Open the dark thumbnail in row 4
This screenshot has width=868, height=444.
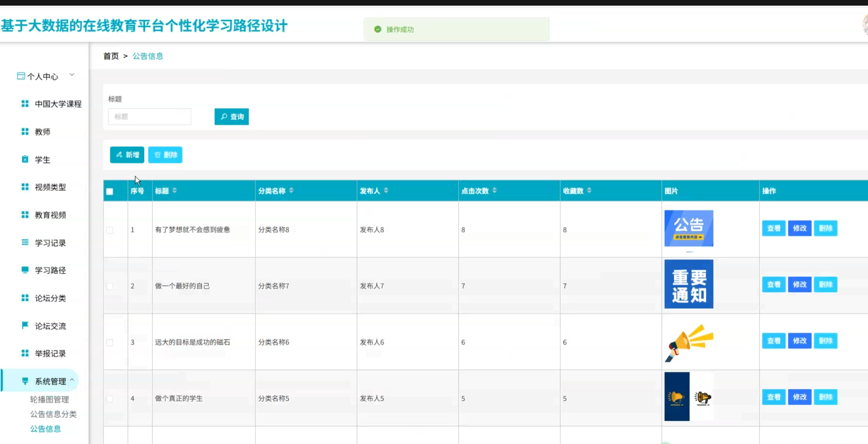click(689, 397)
